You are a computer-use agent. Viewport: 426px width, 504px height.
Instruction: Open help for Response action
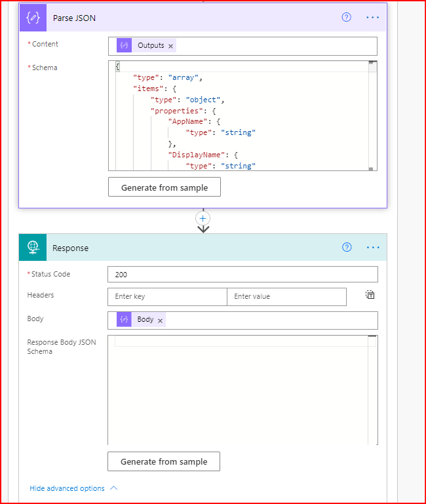point(347,248)
